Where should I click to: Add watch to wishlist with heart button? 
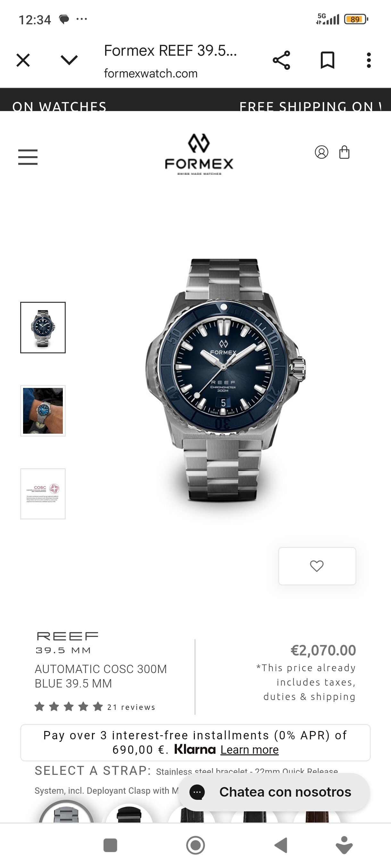click(317, 566)
